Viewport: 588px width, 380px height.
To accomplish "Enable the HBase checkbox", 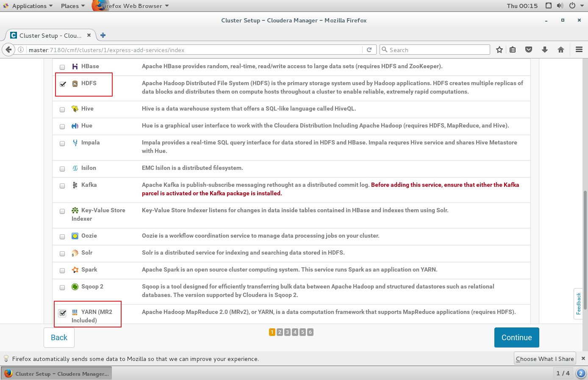I will pyautogui.click(x=62, y=67).
